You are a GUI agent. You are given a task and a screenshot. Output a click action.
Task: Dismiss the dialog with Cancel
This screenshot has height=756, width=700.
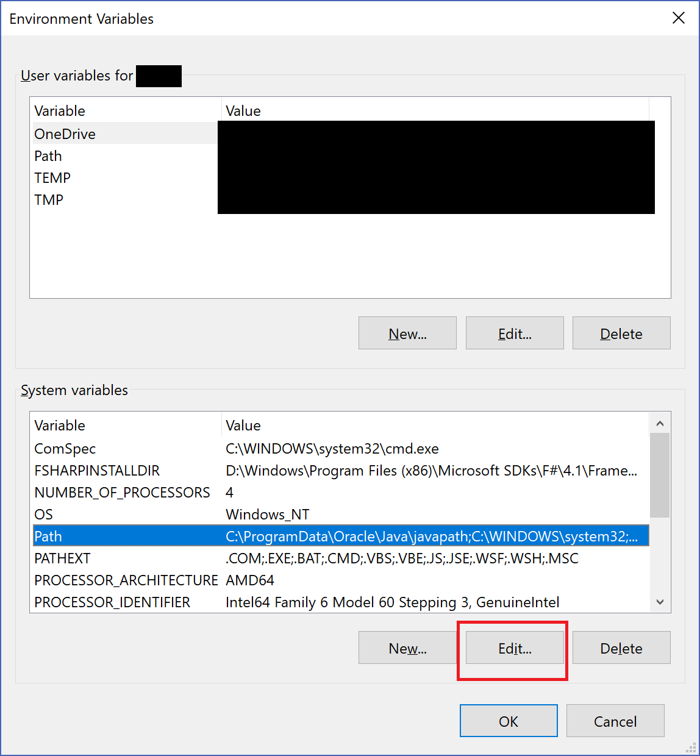coord(615,721)
